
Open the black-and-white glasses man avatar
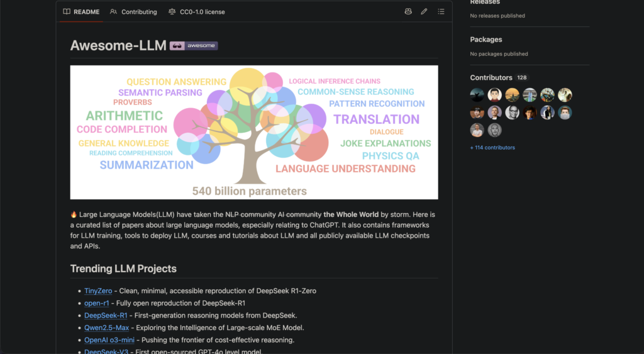point(512,113)
